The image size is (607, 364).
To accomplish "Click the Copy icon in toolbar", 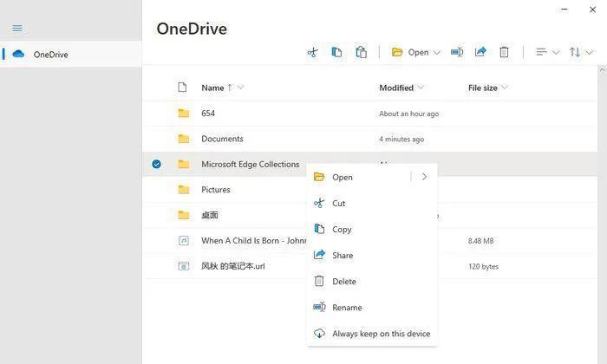I will 336,52.
